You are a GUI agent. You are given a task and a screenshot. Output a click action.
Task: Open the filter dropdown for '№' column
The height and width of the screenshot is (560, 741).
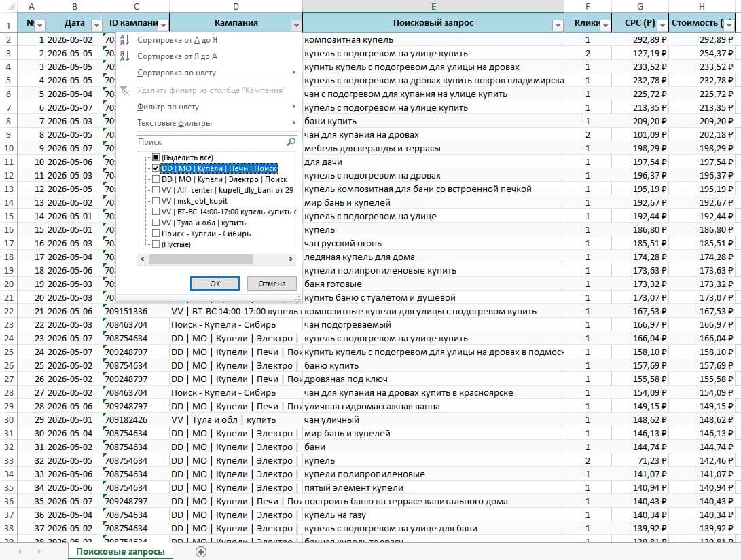tap(39, 25)
